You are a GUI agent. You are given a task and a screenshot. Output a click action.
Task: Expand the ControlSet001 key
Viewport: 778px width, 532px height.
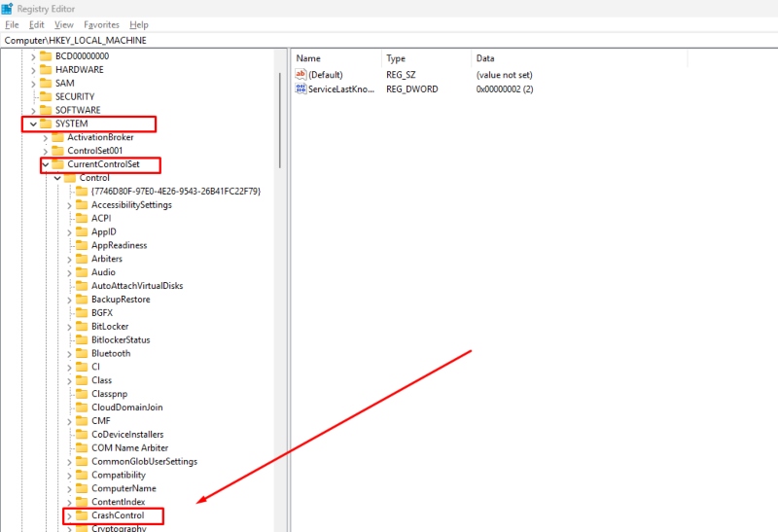coord(45,151)
